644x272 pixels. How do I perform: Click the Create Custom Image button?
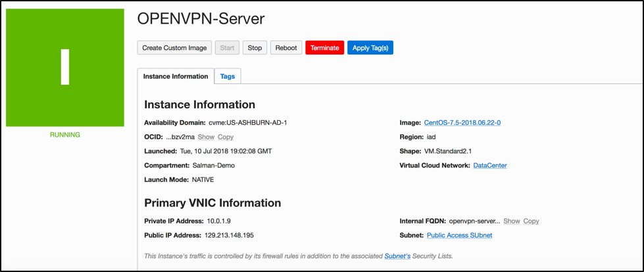(175, 48)
